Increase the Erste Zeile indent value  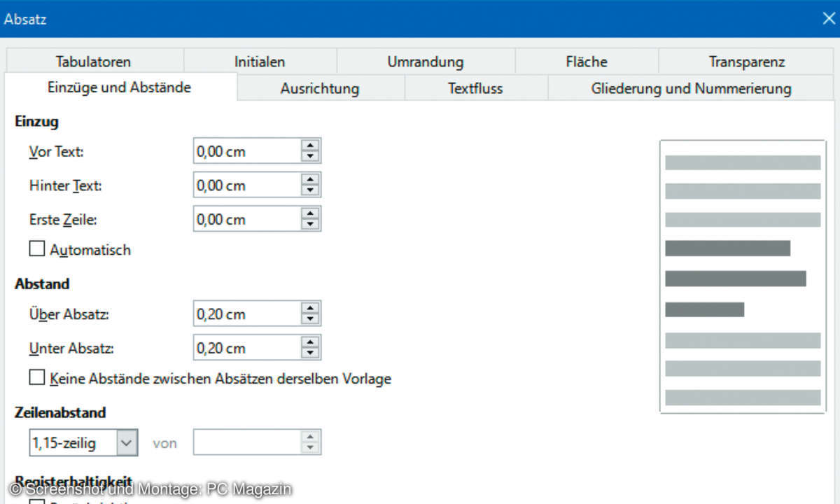pyautogui.click(x=310, y=213)
